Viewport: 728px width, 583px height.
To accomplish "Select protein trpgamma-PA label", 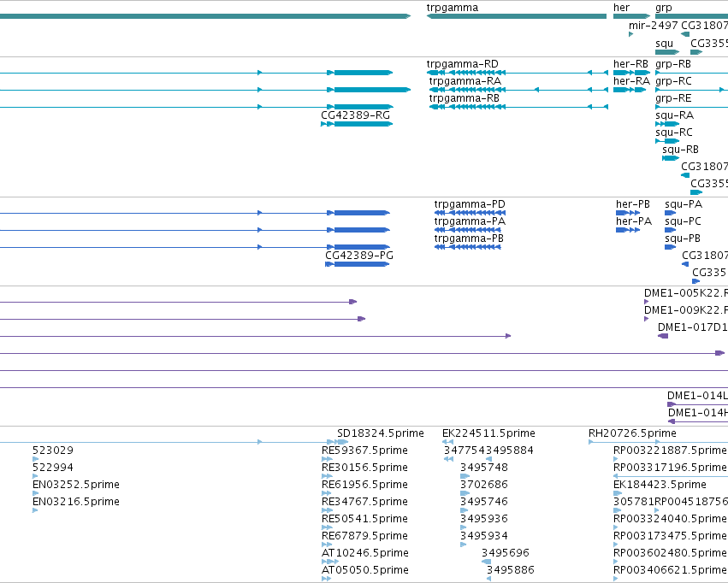I will click(470, 221).
